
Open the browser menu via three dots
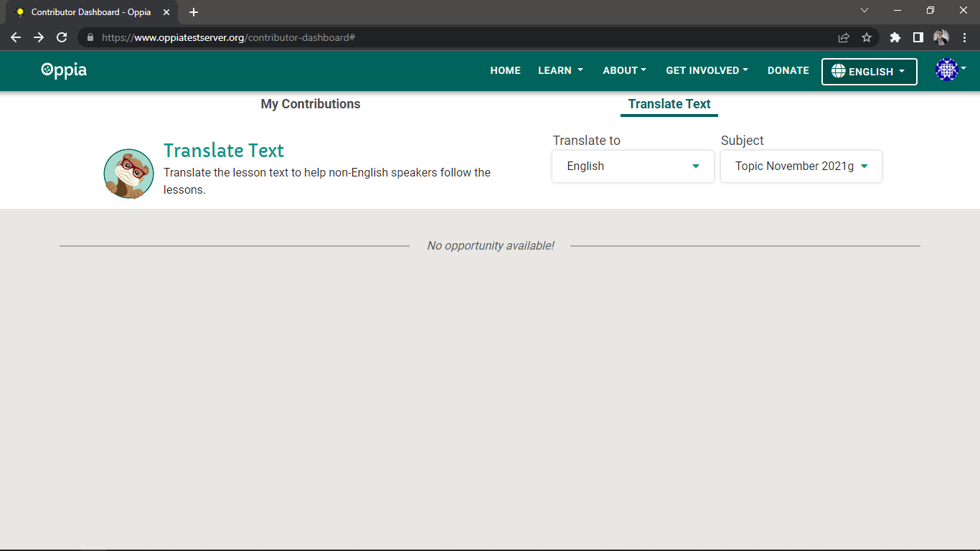point(965,37)
